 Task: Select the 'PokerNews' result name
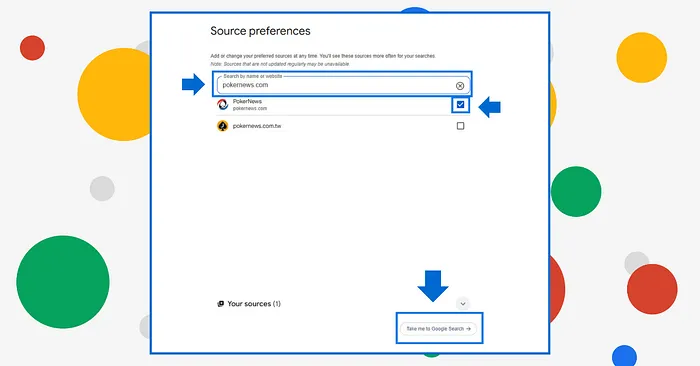(247, 101)
